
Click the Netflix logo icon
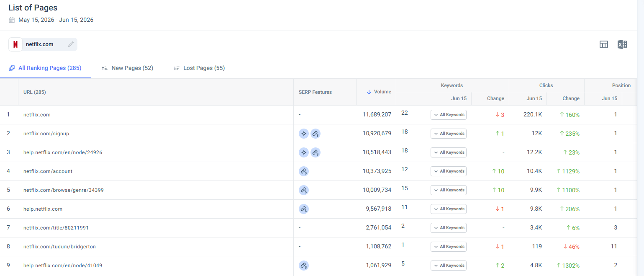coord(15,44)
